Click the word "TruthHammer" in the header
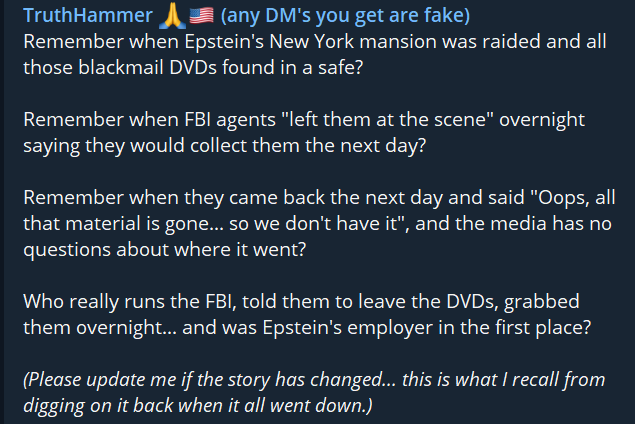The height and width of the screenshot is (424, 635). (x=88, y=15)
